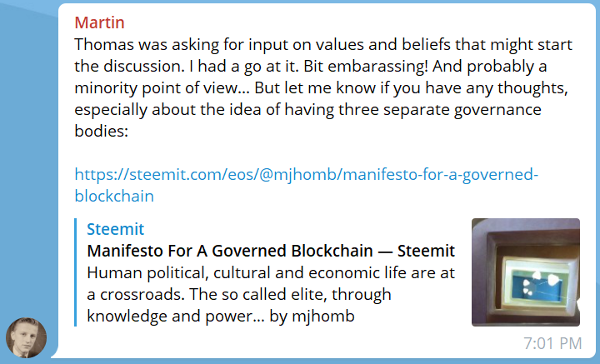Click the @mjhomb portion of the URL

[x=298, y=174]
